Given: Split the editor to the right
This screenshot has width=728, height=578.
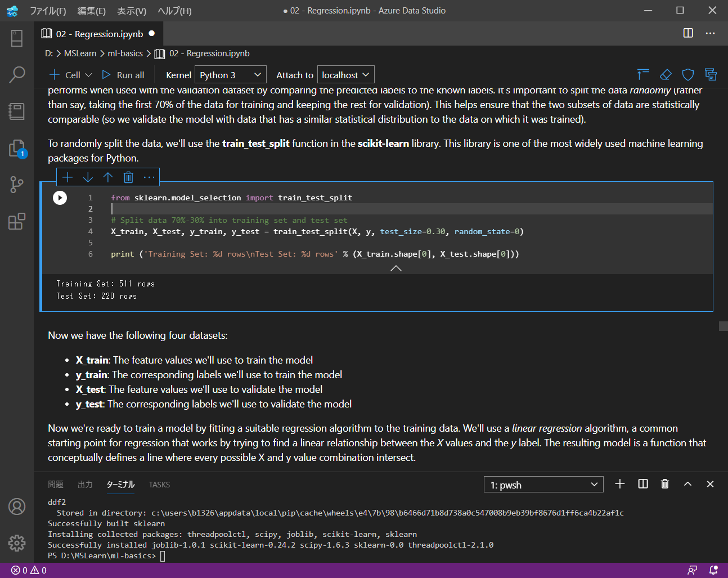Looking at the screenshot, I should tap(687, 33).
